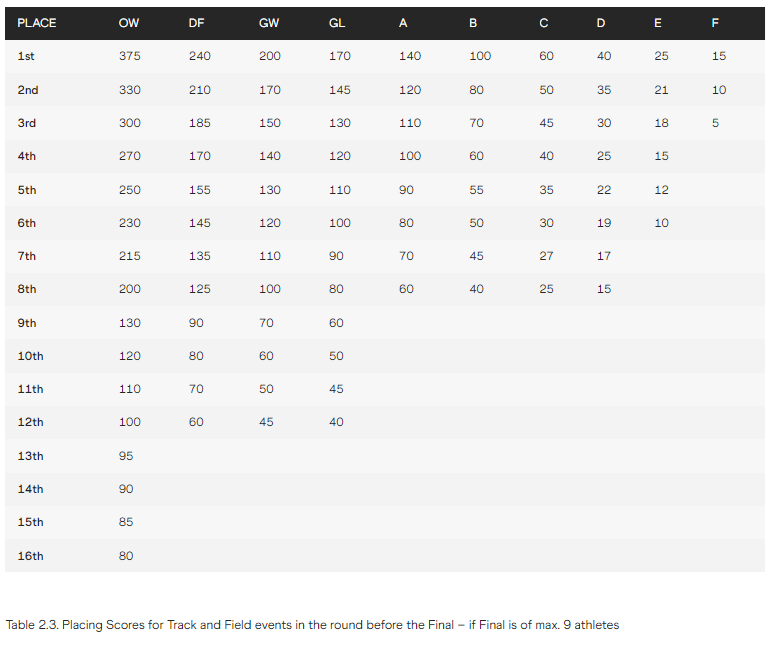Select the 19 value in D column
777x652 pixels.
(604, 223)
